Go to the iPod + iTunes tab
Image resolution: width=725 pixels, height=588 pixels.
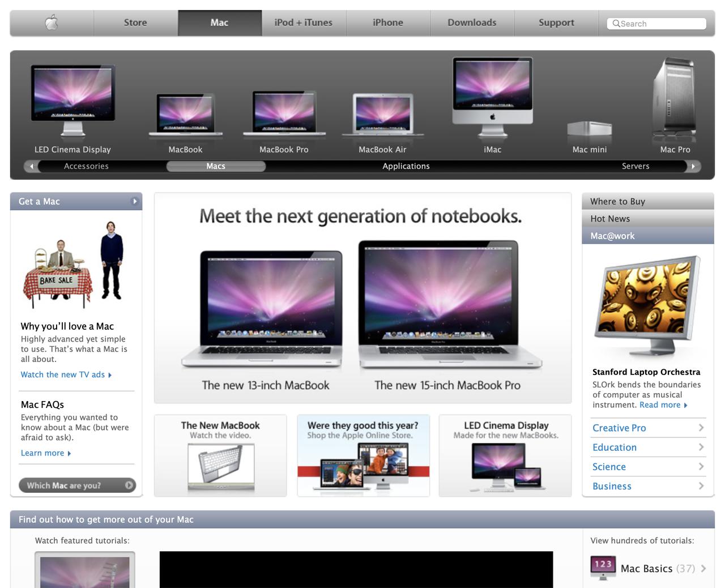point(304,23)
